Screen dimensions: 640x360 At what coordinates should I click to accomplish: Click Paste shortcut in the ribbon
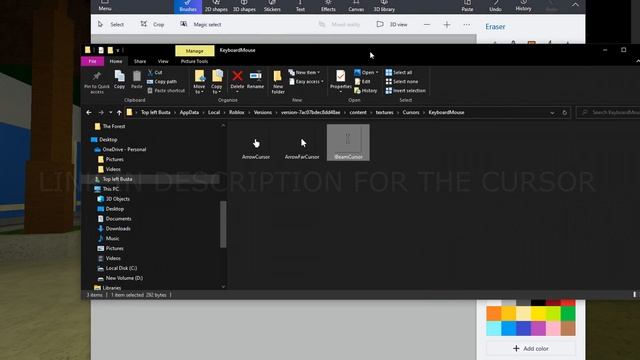[x=165, y=90]
